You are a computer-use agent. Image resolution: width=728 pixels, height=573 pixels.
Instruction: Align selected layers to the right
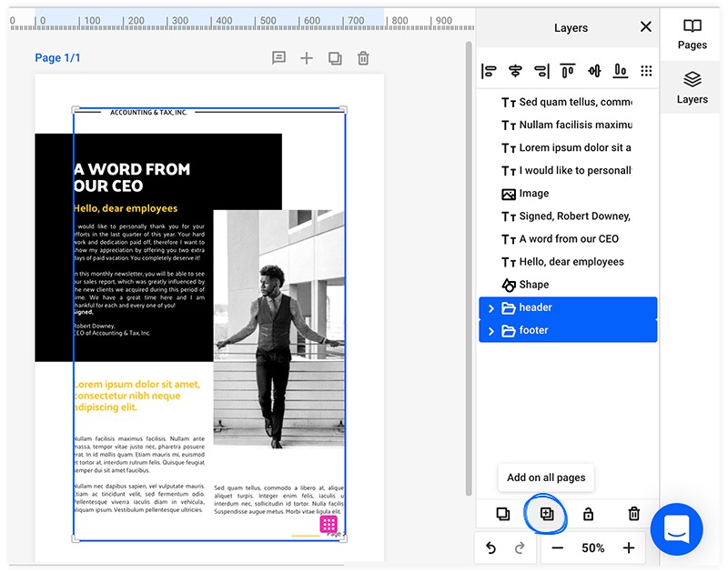(541, 71)
